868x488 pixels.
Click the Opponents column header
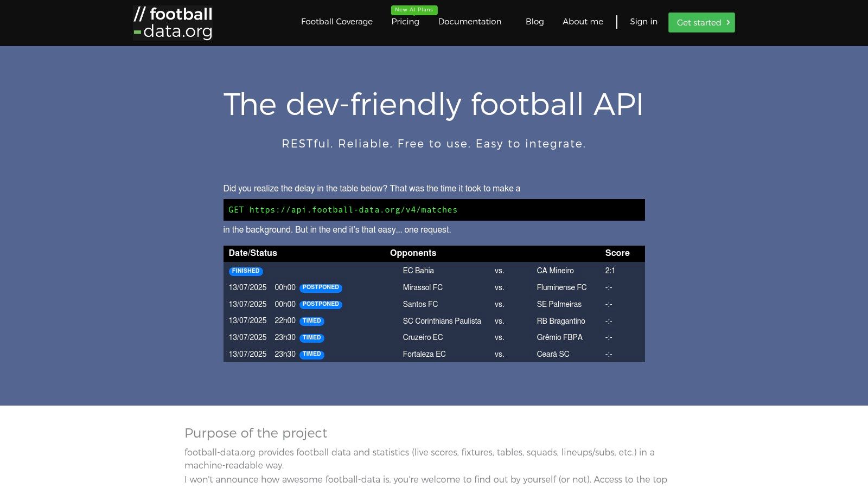413,253
